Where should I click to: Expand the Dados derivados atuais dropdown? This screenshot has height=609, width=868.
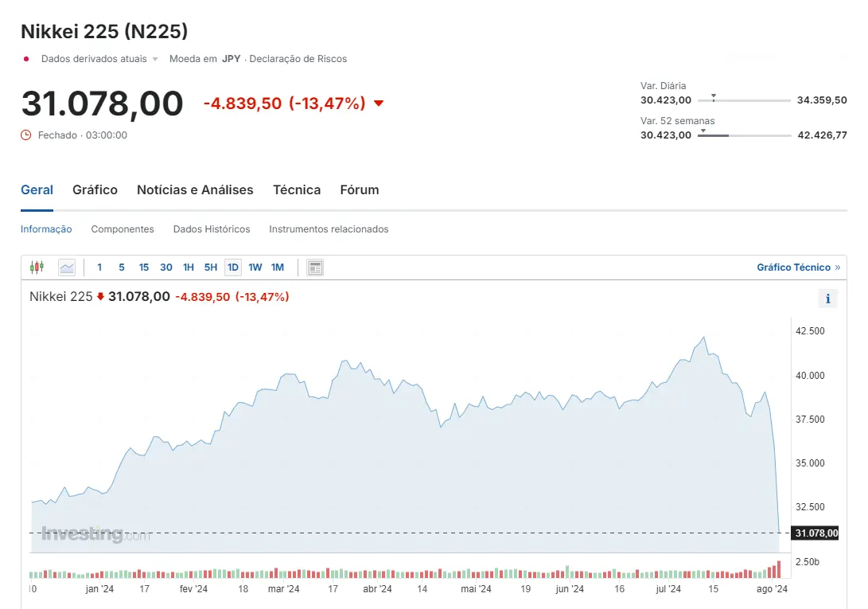(155, 60)
